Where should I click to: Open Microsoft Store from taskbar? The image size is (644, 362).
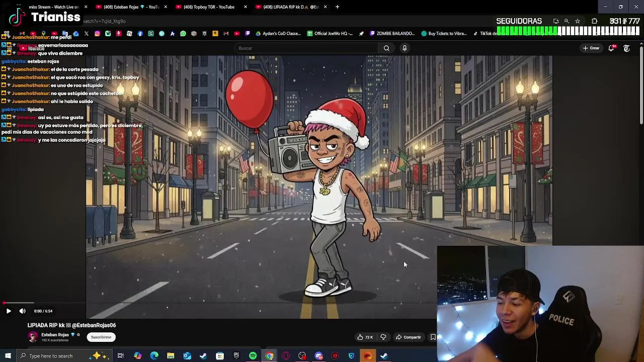point(220,356)
